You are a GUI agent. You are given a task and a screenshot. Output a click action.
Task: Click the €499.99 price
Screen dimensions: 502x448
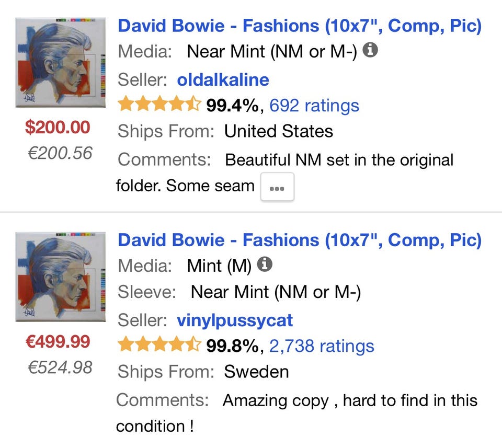58,341
